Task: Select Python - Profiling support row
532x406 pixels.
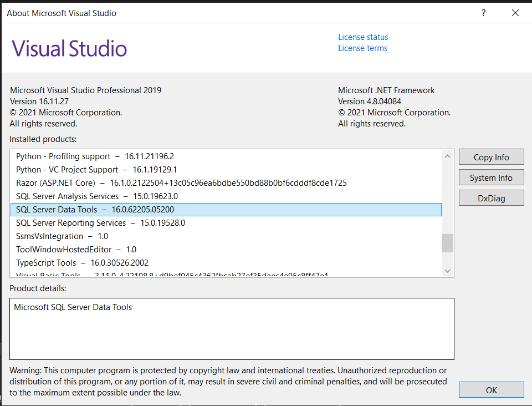Action: point(226,156)
